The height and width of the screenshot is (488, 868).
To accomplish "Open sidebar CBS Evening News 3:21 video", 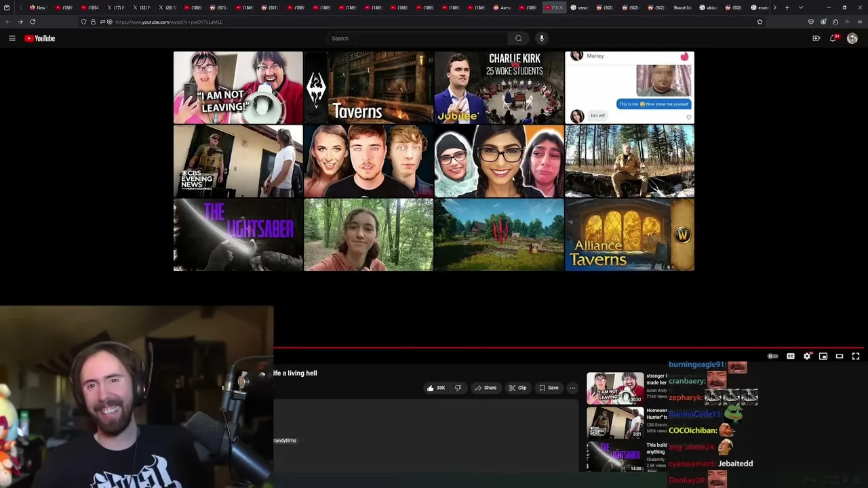I will pos(615,423).
